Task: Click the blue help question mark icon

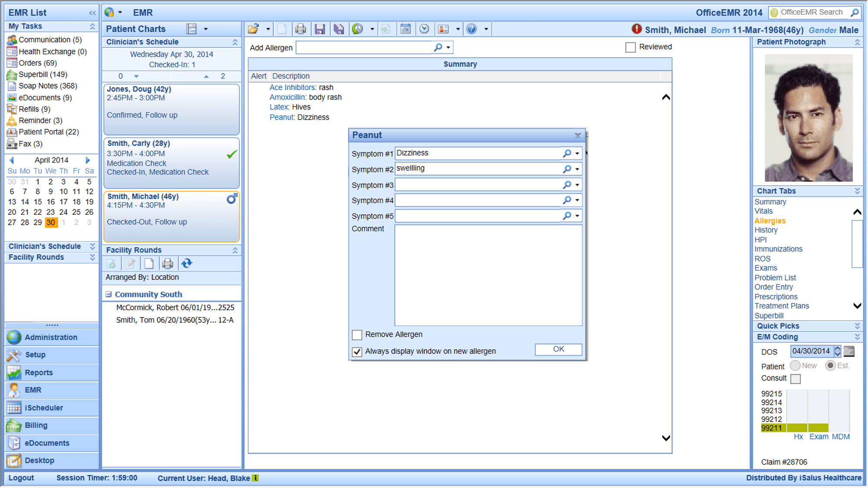Action: pyautogui.click(x=471, y=29)
